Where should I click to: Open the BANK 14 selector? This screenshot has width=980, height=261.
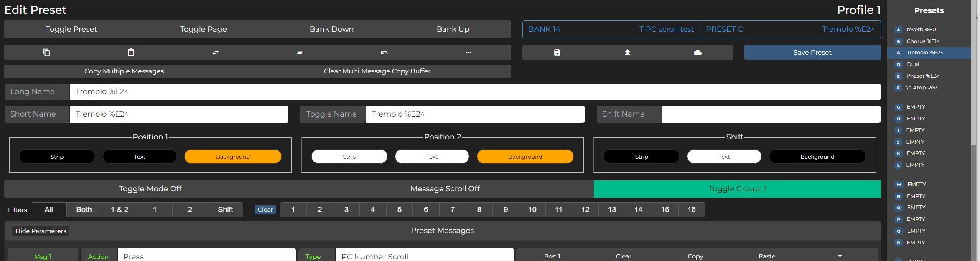click(x=611, y=29)
